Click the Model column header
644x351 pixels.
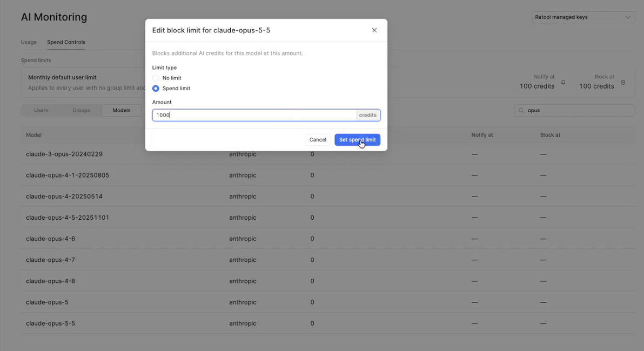[x=33, y=134]
